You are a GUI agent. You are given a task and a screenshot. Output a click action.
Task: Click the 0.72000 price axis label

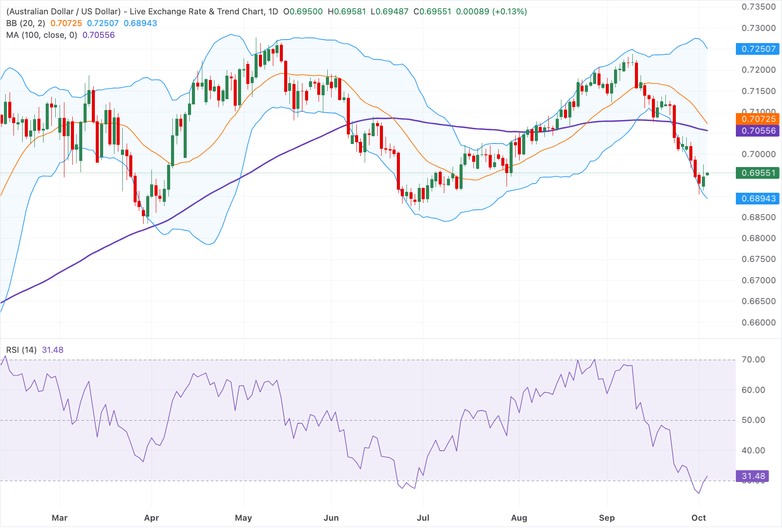(x=759, y=70)
